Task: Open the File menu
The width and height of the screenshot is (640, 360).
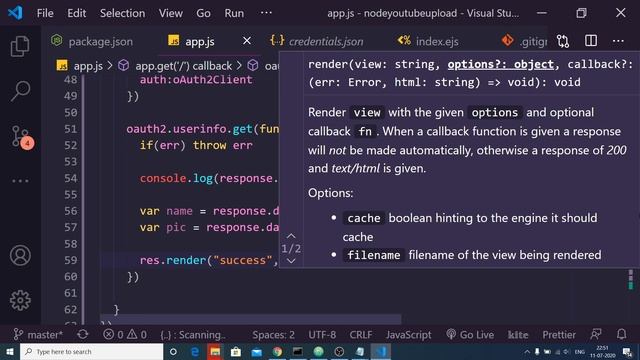Action: [x=45, y=13]
